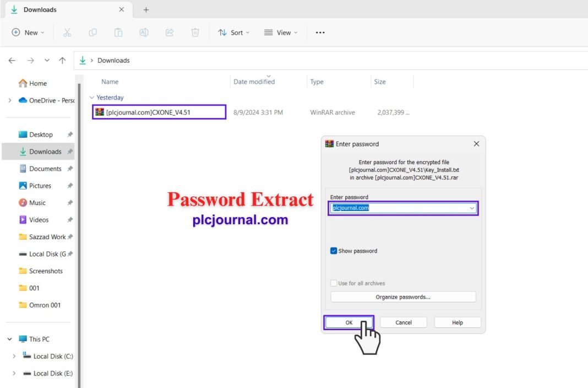The width and height of the screenshot is (588, 388).
Task: Uncheck the Show password checkbox
Action: pyautogui.click(x=334, y=251)
